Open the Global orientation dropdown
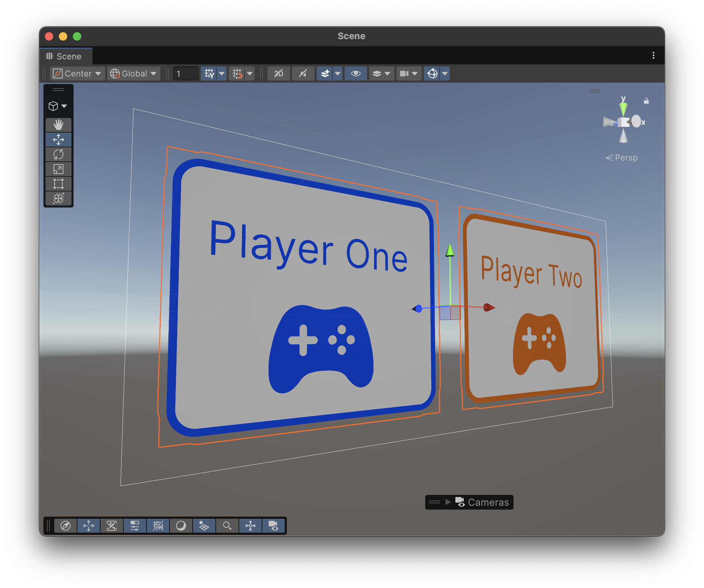 (133, 73)
